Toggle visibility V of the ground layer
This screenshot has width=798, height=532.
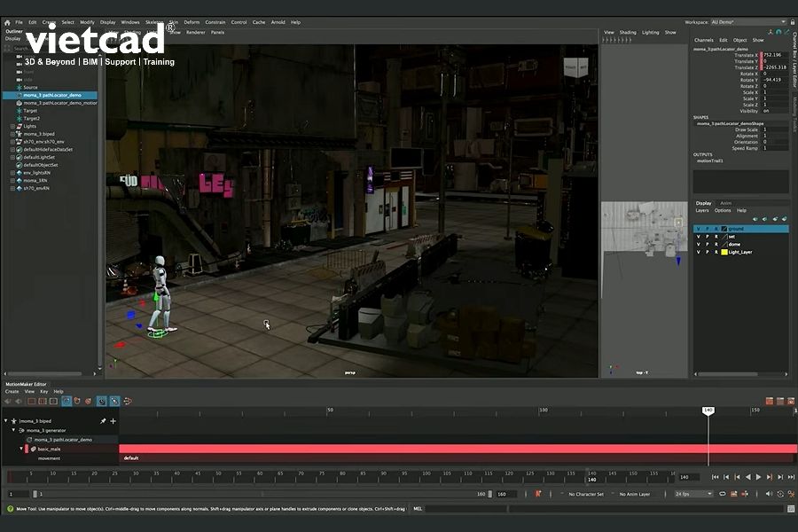click(699, 229)
